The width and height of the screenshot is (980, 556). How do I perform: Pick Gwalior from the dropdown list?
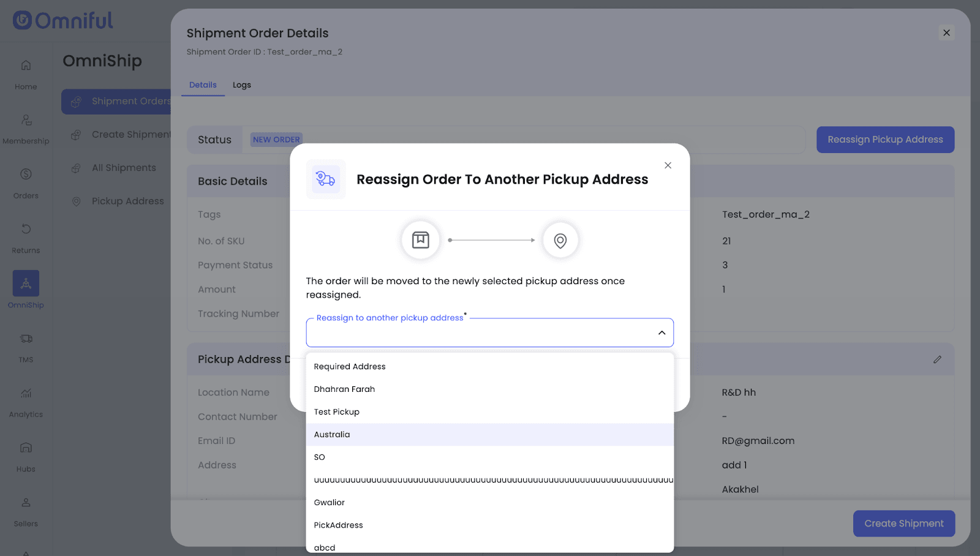[330, 503]
